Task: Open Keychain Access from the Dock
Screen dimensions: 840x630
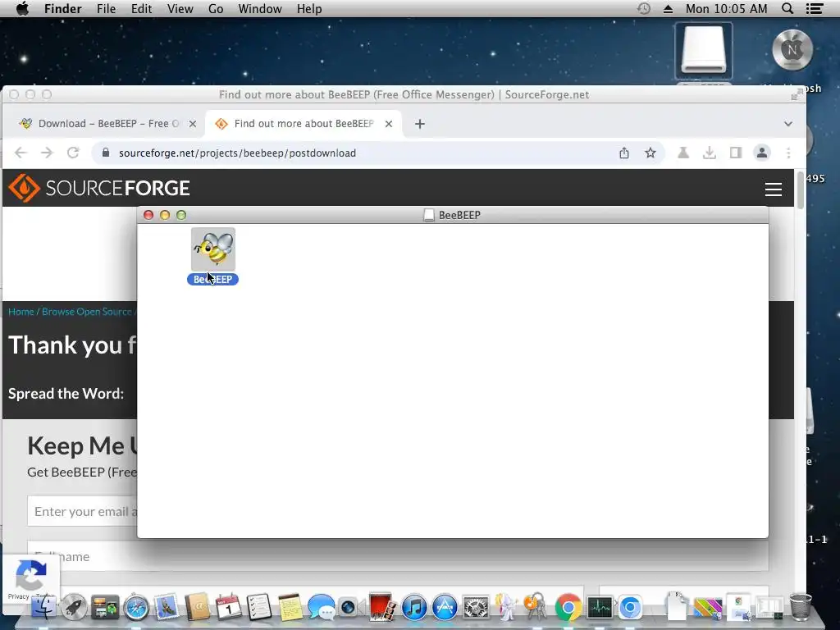Action: tap(535, 607)
